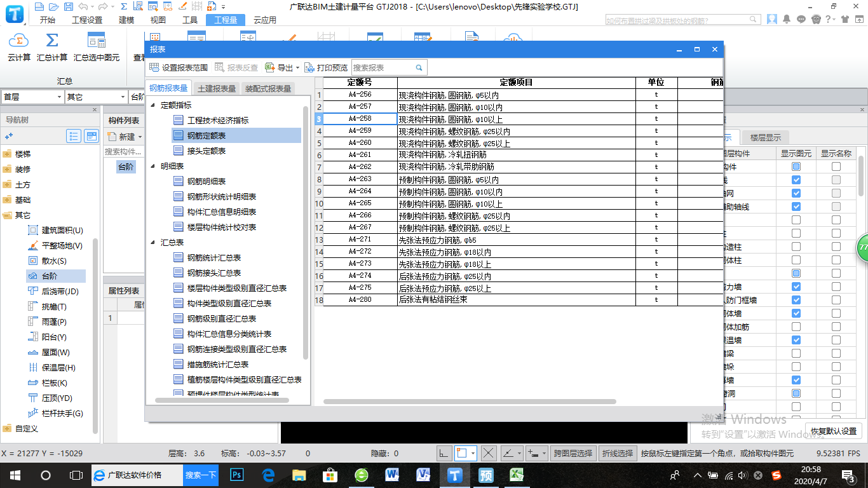The image size is (868, 488).
Task: Click the plus sparkle icon in 导航树 panel
Action: tap(9, 136)
